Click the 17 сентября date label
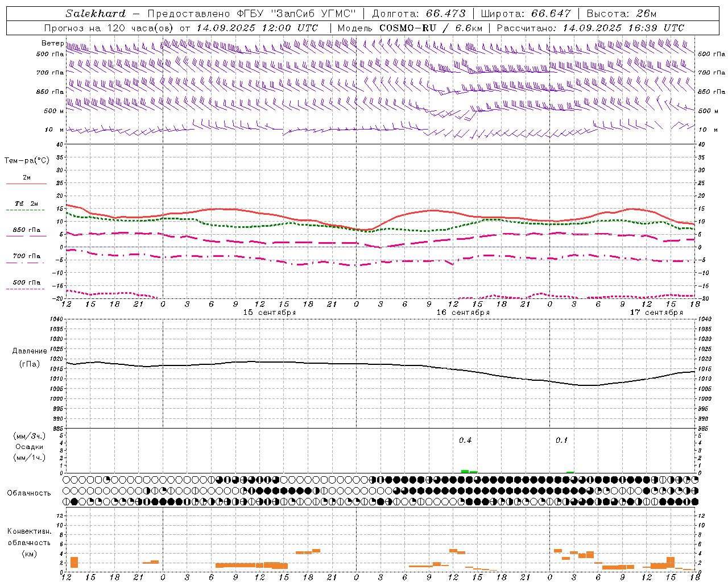This screenshot has height=582, width=728. (656, 313)
